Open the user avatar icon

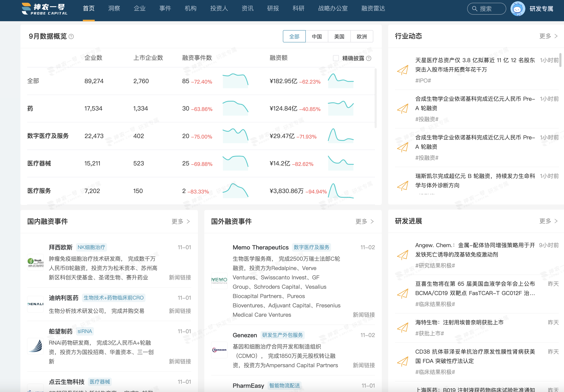click(x=518, y=9)
